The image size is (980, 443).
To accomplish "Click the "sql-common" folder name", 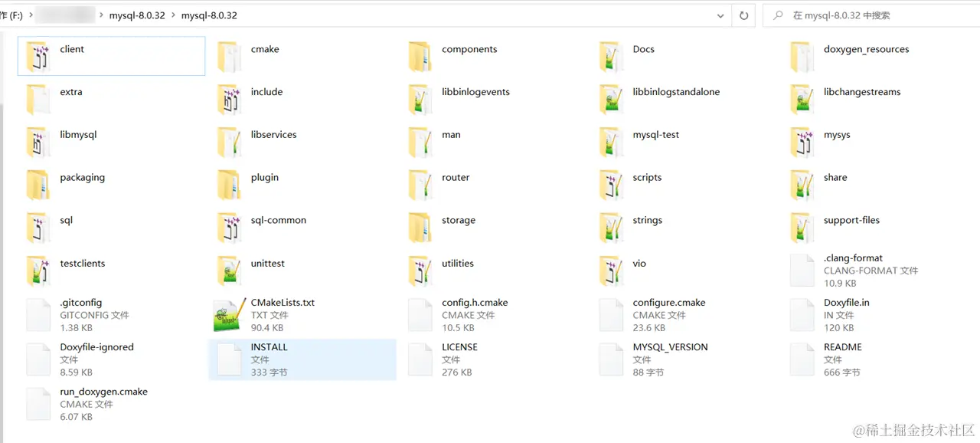I will pos(278,220).
